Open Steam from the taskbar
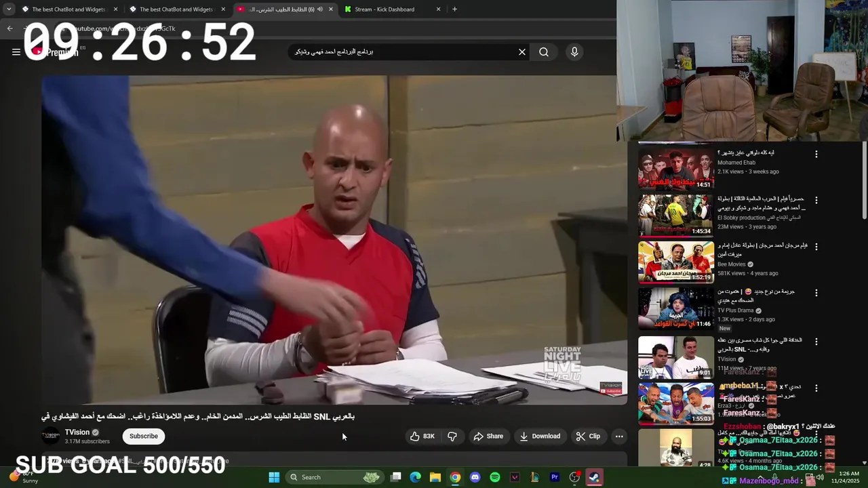The width and height of the screenshot is (868, 488). (593, 477)
